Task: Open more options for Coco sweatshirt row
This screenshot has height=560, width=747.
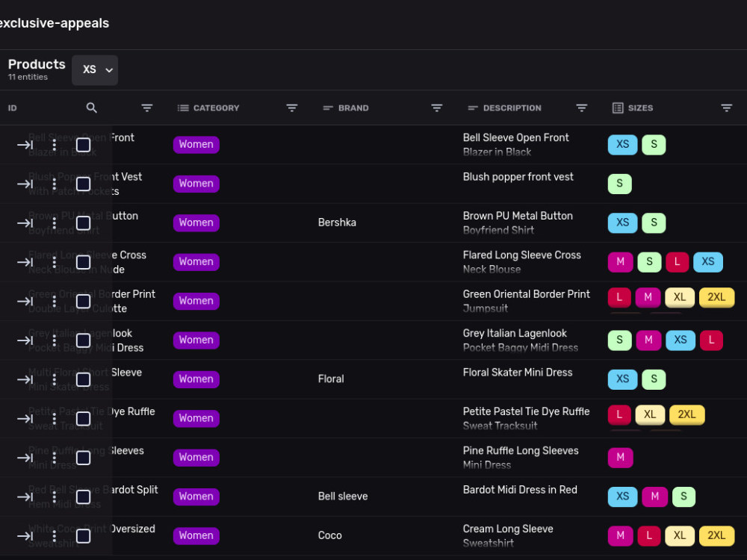Action: [x=55, y=536]
